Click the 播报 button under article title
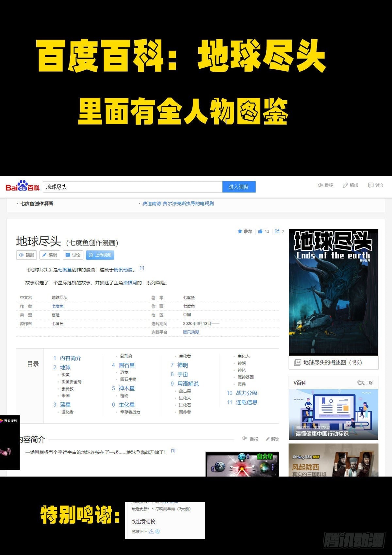Image resolution: width=392 pixels, height=555 pixels. pyautogui.click(x=27, y=255)
